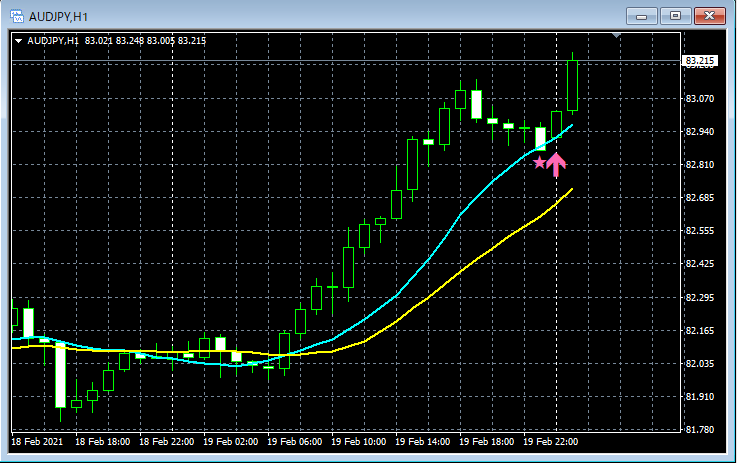Maximize the AUDJPY,H1 chart window

pos(675,16)
